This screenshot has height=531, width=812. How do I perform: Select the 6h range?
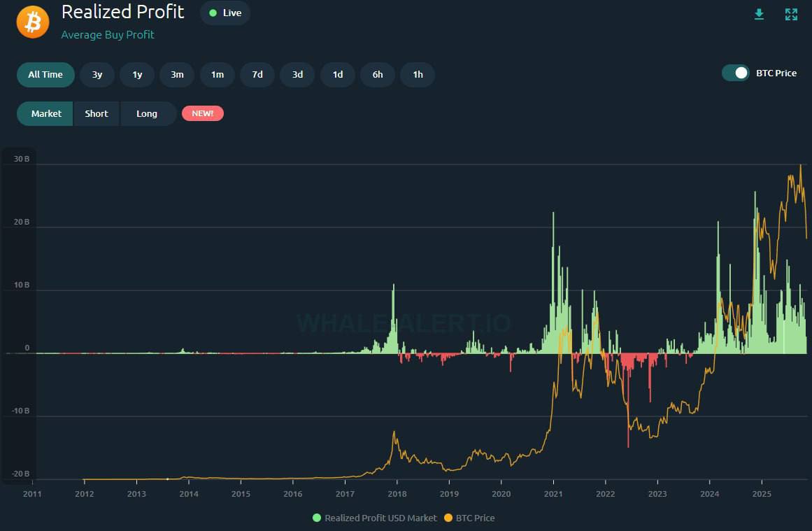378,75
